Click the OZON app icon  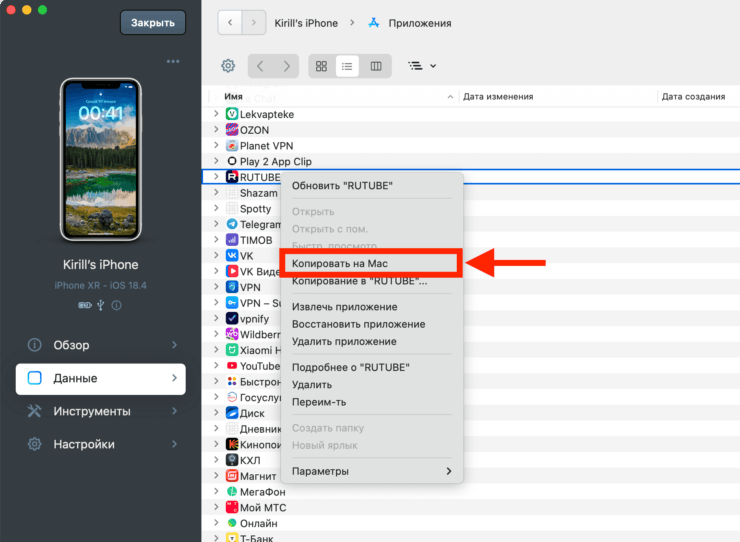point(232,130)
